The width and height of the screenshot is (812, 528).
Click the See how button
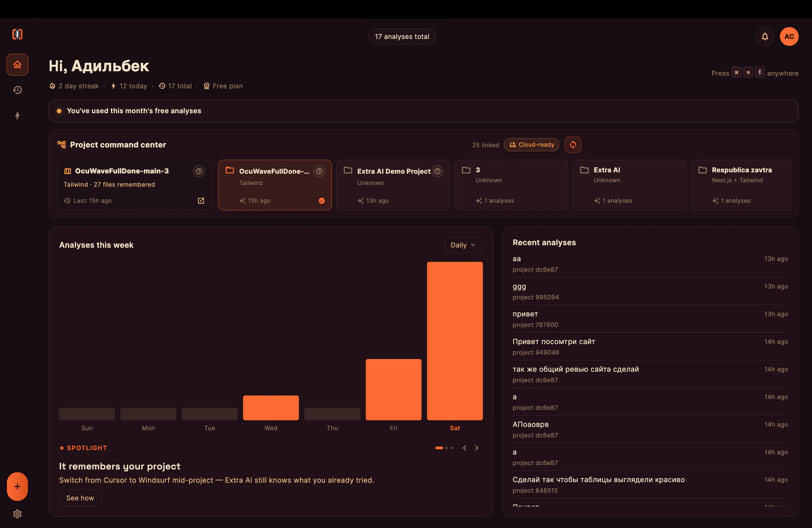80,498
